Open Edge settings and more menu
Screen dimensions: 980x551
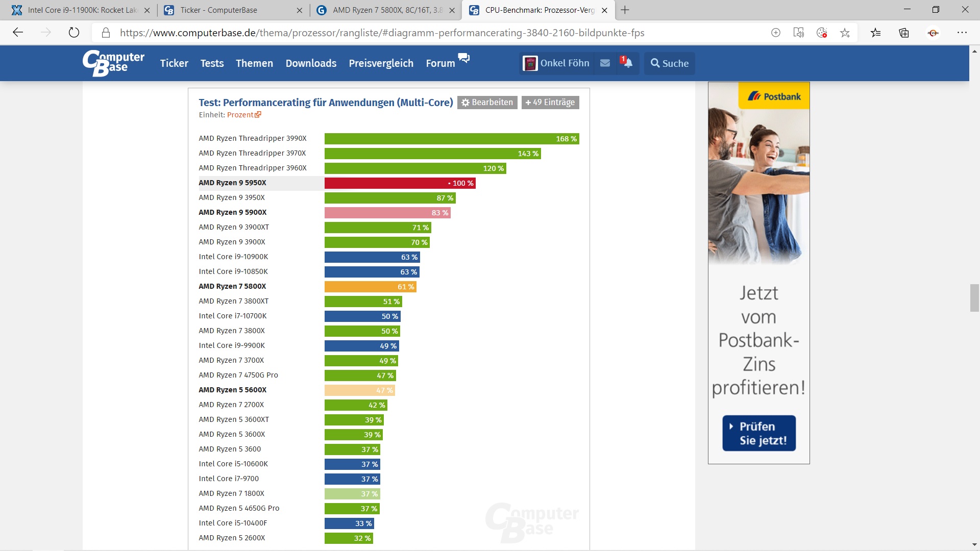pyautogui.click(x=962, y=33)
